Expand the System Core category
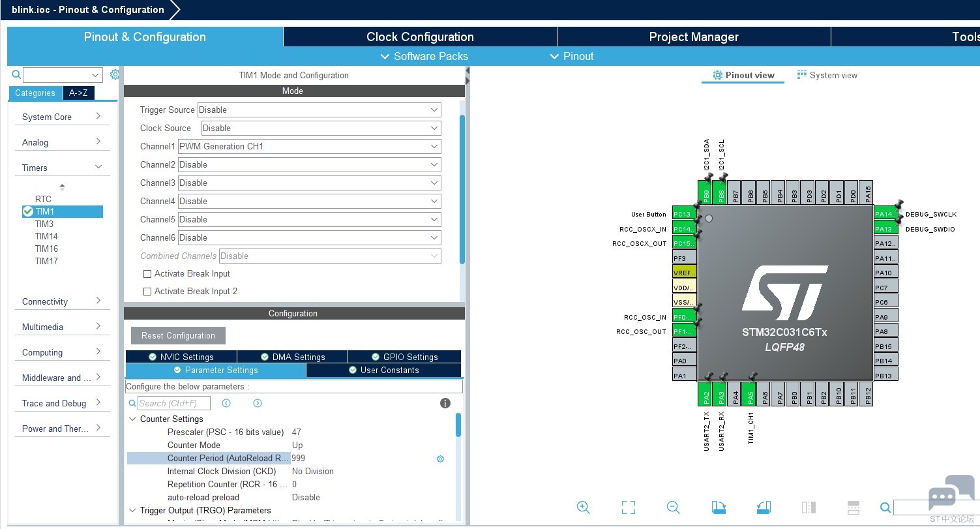This screenshot has height=529, width=980. point(62,117)
